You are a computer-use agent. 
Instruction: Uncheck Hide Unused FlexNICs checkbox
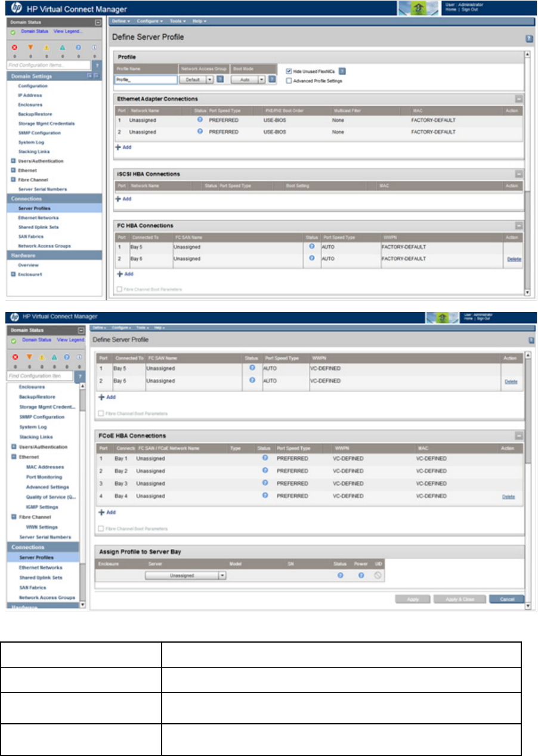(289, 71)
